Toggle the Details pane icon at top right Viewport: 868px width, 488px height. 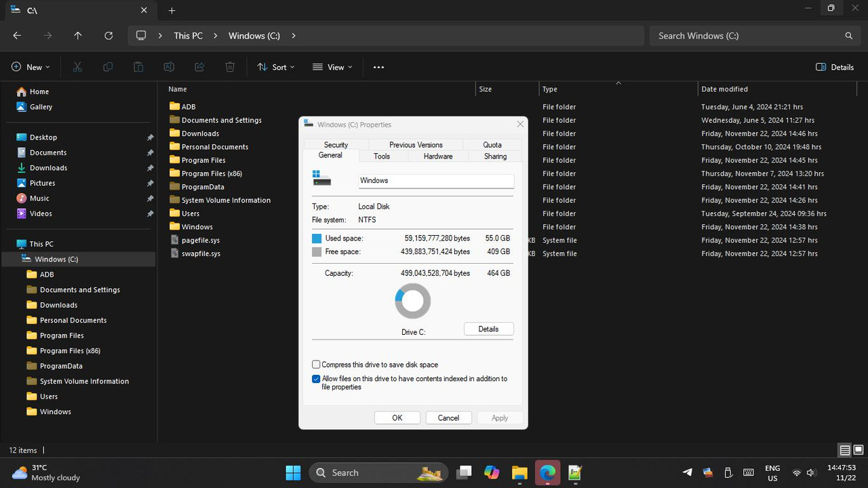click(x=835, y=67)
